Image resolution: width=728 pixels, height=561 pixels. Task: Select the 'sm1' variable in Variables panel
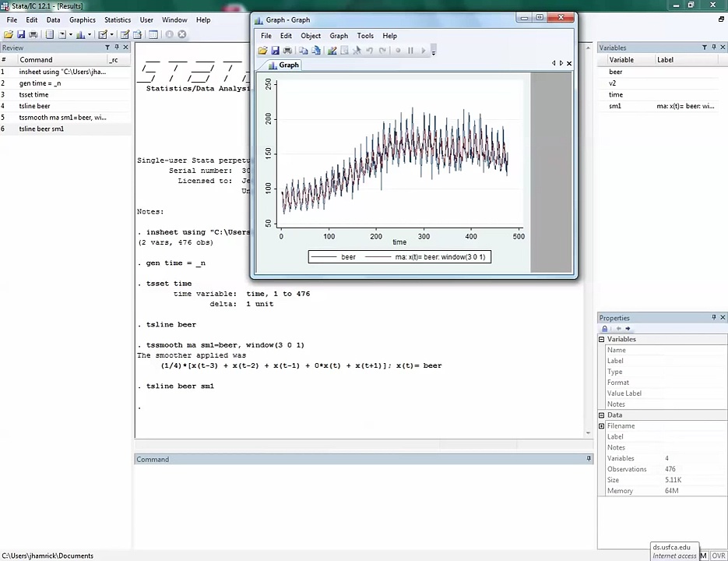pos(615,106)
